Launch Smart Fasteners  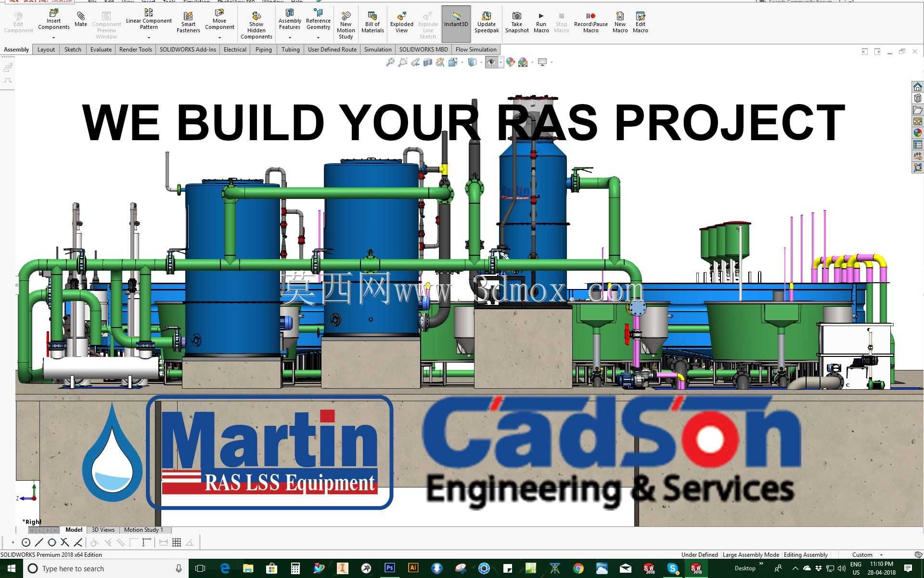point(188,23)
